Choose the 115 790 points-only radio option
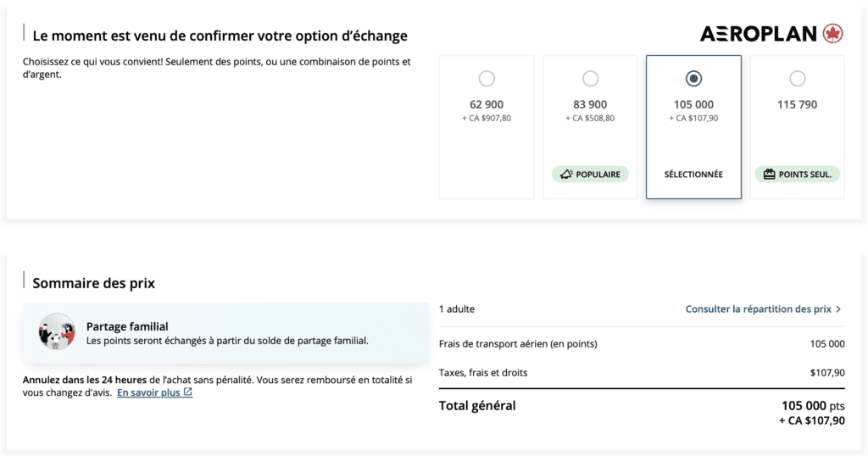This screenshot has height=456, width=868. pos(797,79)
